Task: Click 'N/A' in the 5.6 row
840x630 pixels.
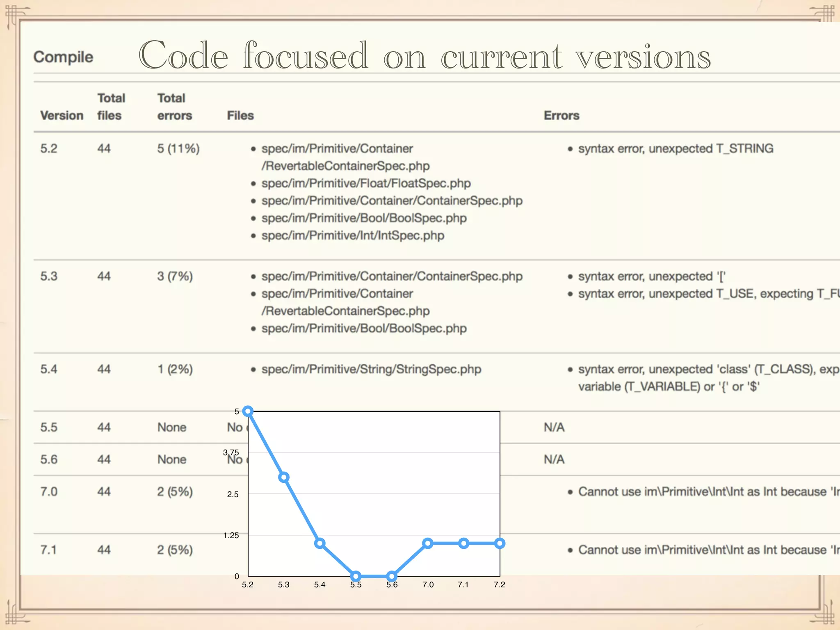Action: click(x=554, y=459)
